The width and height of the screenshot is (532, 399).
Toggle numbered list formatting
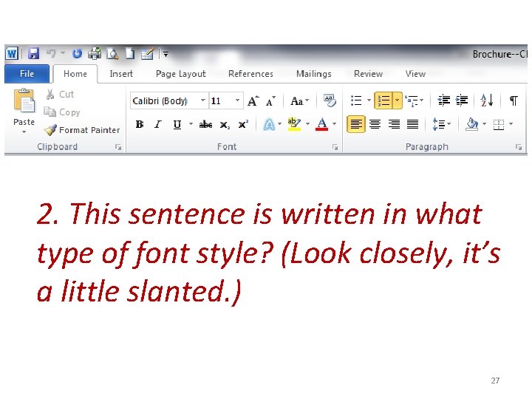[383, 100]
